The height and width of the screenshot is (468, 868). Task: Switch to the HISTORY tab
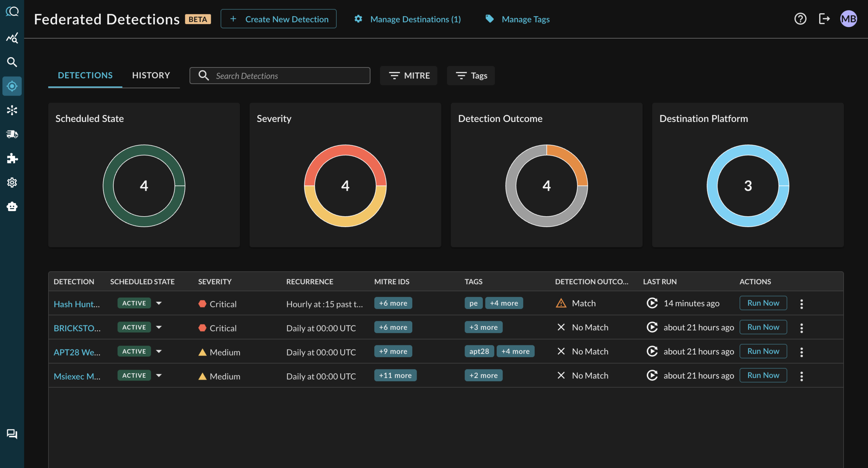click(151, 75)
